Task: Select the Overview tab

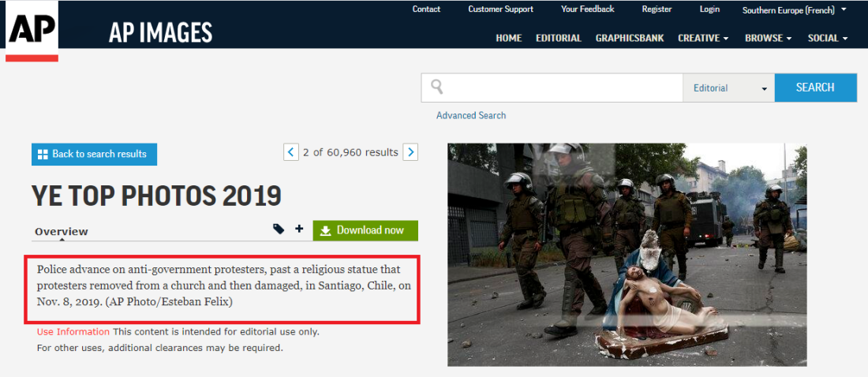Action: pyautogui.click(x=62, y=231)
